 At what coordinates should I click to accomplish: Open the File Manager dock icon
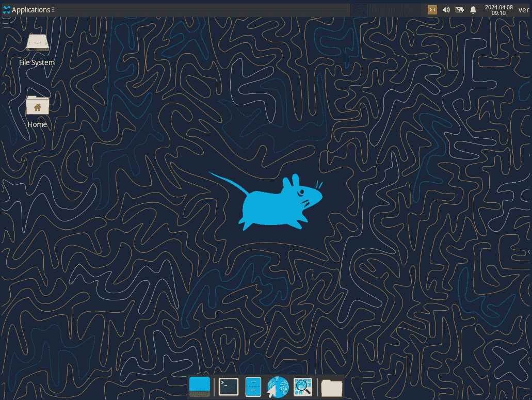(253, 387)
